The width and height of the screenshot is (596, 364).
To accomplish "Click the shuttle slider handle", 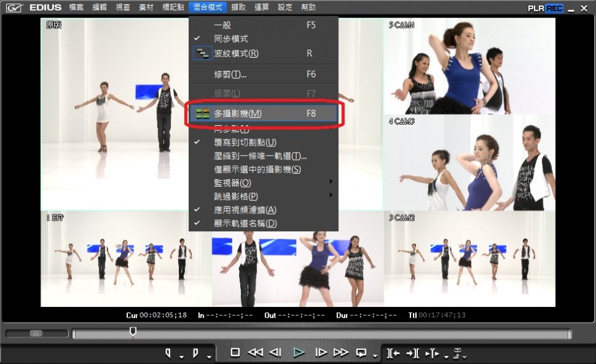I will (36, 333).
